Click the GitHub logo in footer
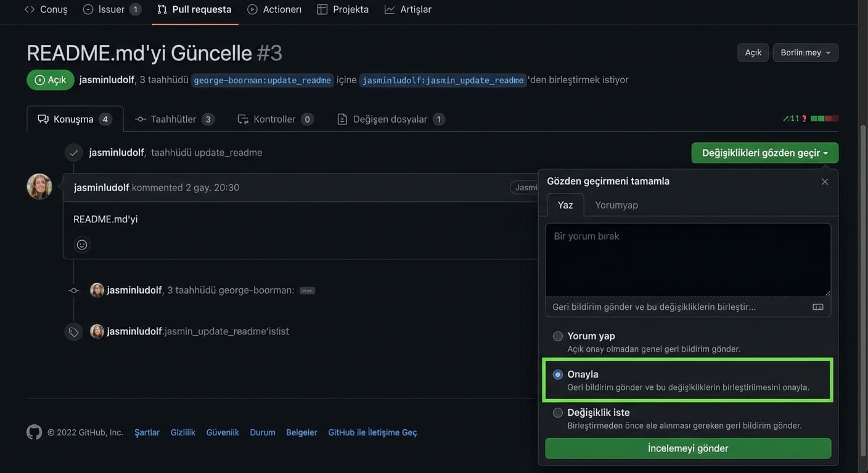The image size is (868, 473). [35, 432]
